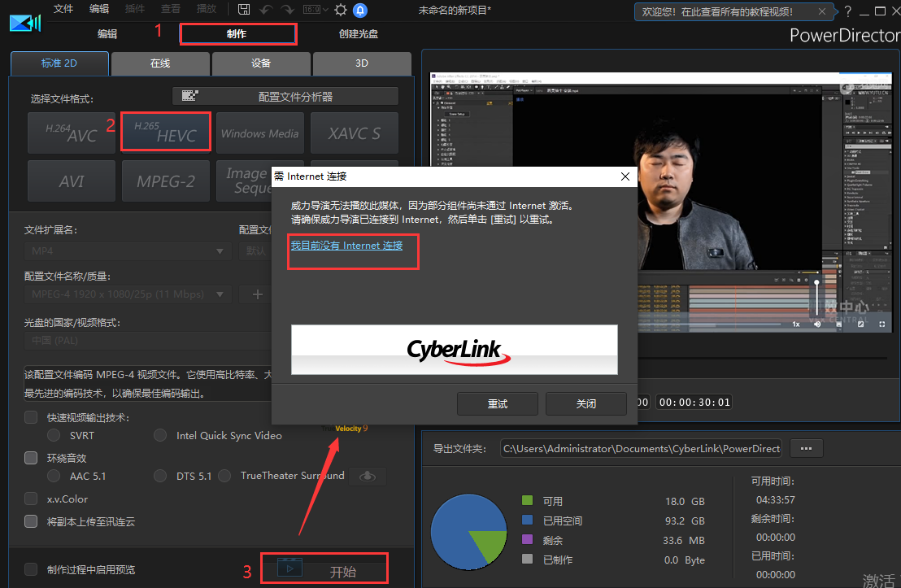The height and width of the screenshot is (588, 901).
Task: Click the 重试 button in the dialog
Action: click(498, 404)
